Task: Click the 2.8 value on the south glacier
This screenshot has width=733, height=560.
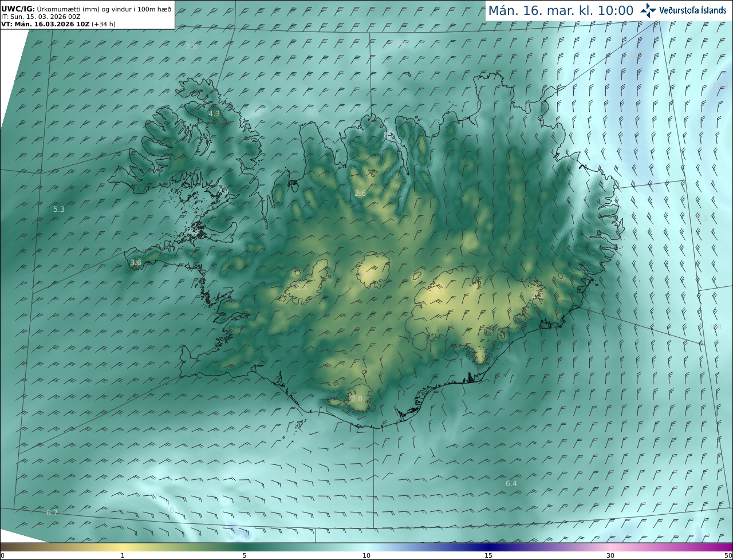Action: pos(357,399)
